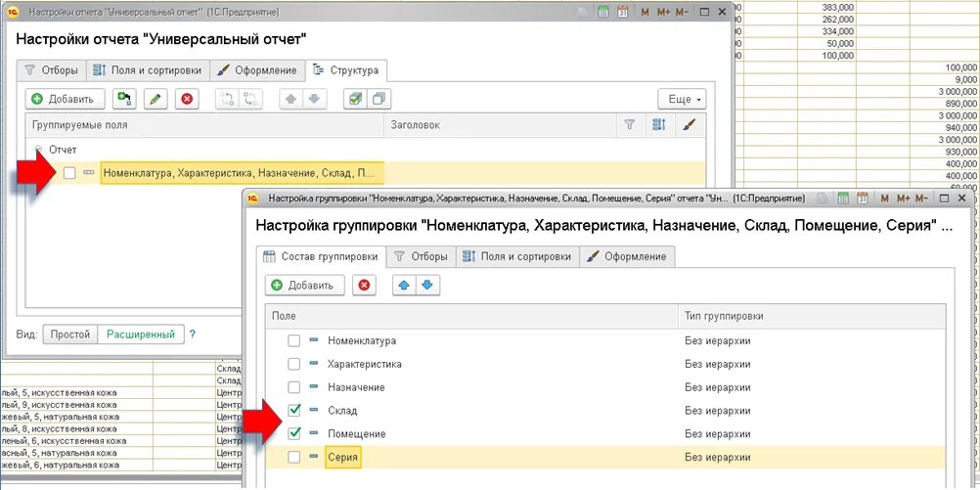Click Без иерархии type for Помещение row
980x490 pixels.
click(718, 433)
